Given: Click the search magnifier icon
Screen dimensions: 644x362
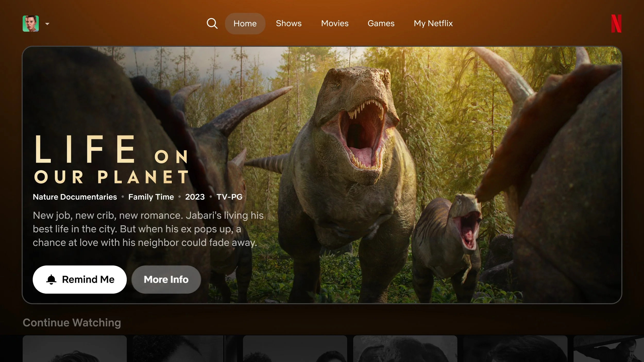Looking at the screenshot, I should [212, 23].
